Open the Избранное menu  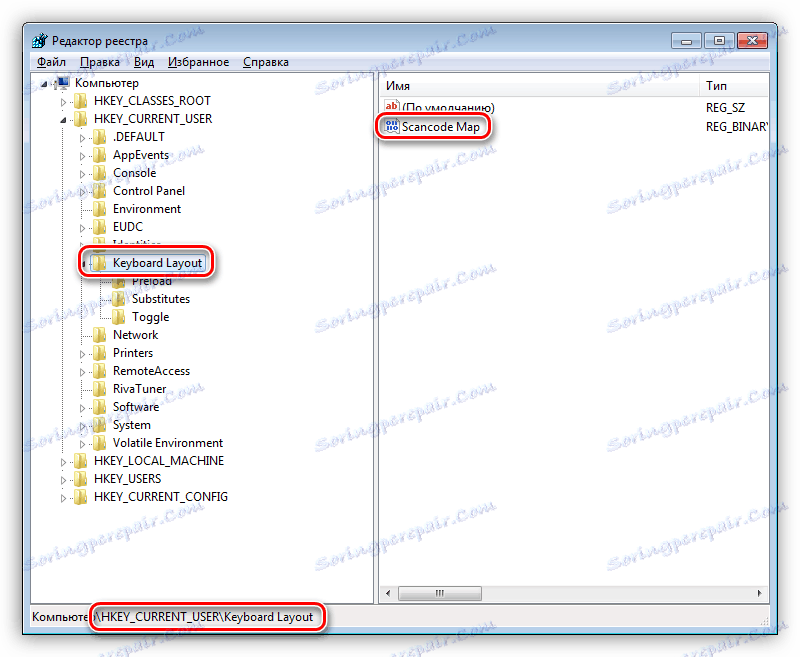(198, 61)
